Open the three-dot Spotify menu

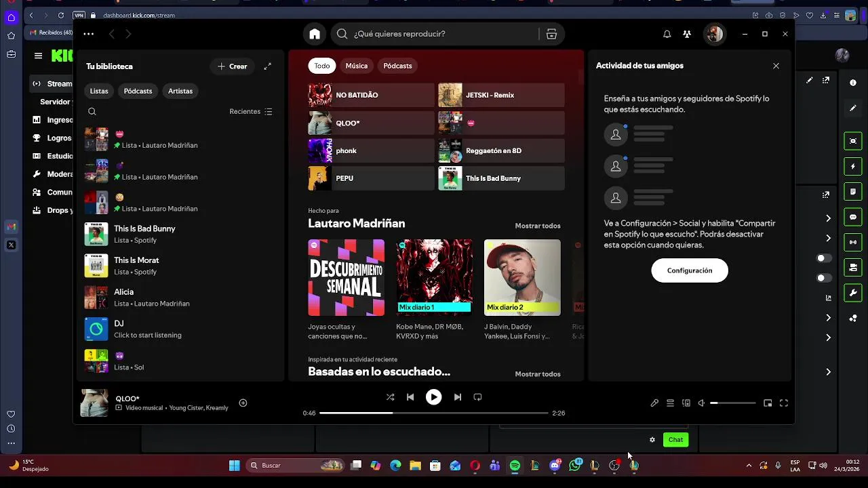pos(89,34)
